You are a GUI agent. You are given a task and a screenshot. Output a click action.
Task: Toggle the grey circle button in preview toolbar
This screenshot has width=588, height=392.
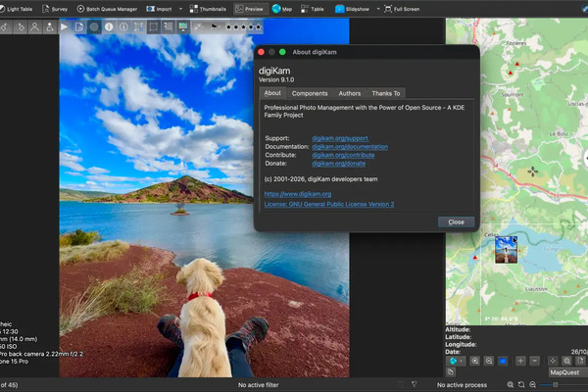94,26
